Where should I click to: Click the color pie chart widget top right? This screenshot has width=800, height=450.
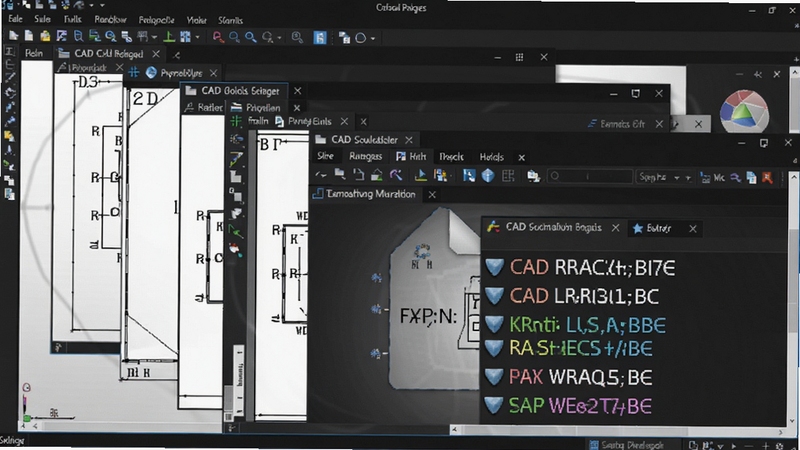[744, 111]
